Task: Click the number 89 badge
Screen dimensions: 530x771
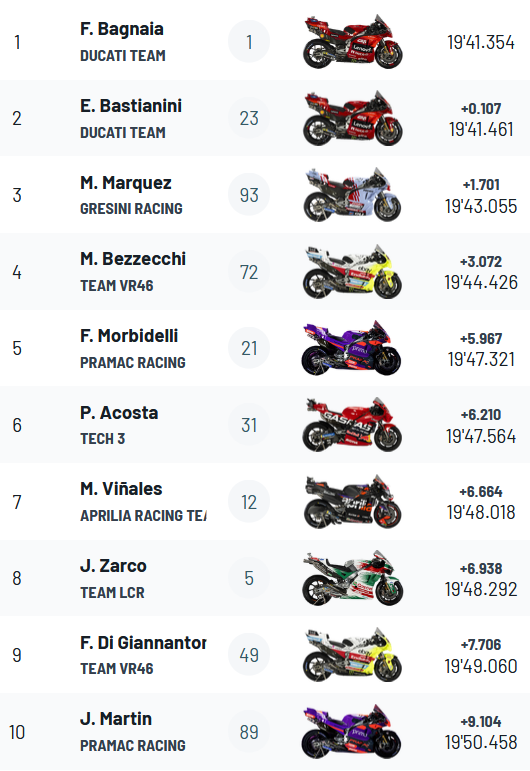Action: (249, 732)
